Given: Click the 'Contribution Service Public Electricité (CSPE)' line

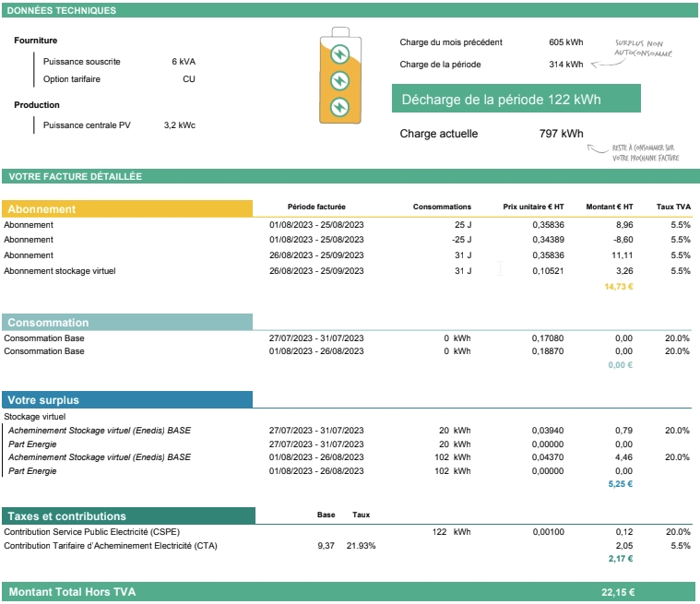Looking at the screenshot, I should pos(90,532).
